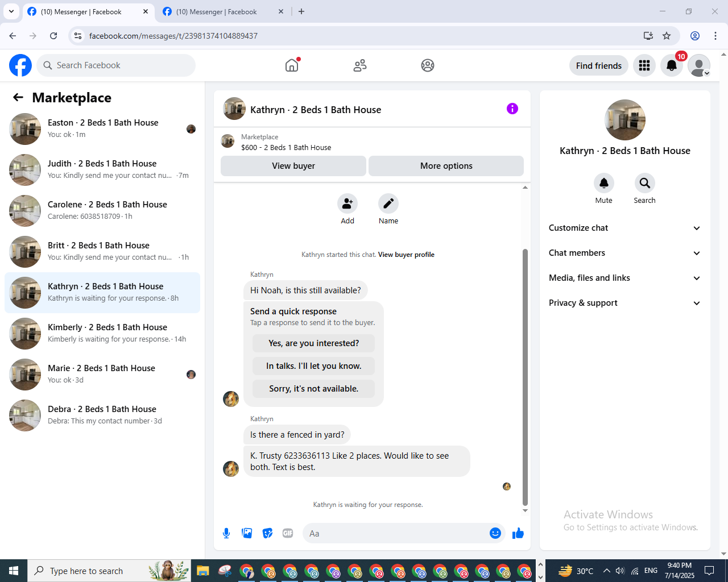The height and width of the screenshot is (582, 728).
Task: Open the account profile avatar menu
Action: pos(699,65)
